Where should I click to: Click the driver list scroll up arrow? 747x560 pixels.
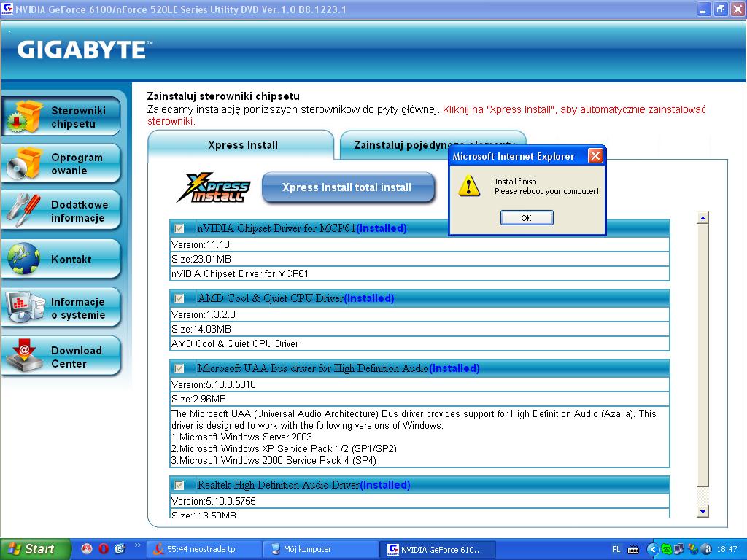tap(703, 218)
